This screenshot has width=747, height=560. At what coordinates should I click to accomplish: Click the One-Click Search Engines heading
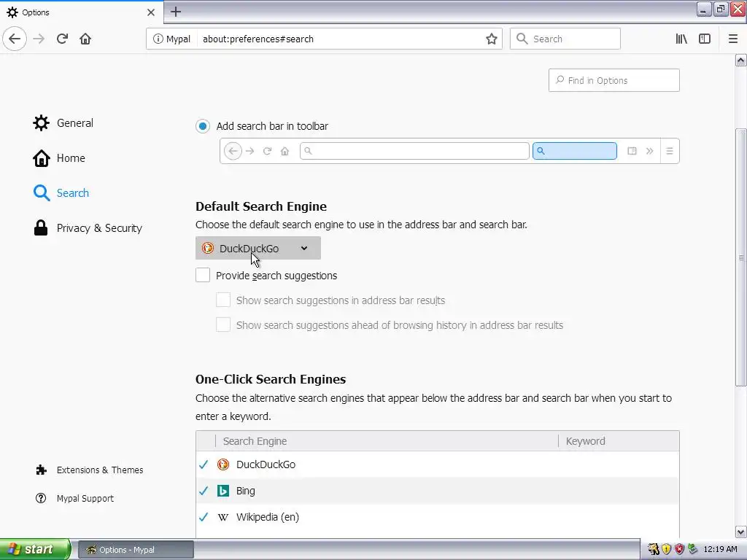[x=271, y=379]
